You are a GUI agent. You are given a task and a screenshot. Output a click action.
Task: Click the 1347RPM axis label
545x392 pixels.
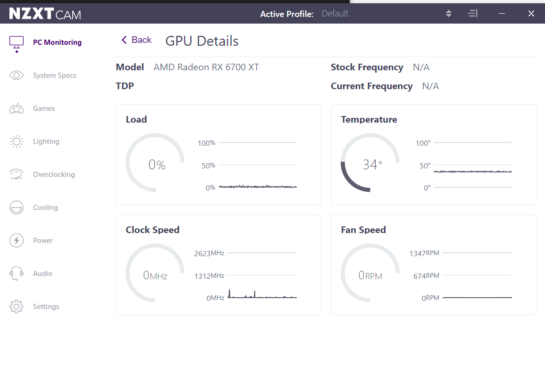[424, 253]
